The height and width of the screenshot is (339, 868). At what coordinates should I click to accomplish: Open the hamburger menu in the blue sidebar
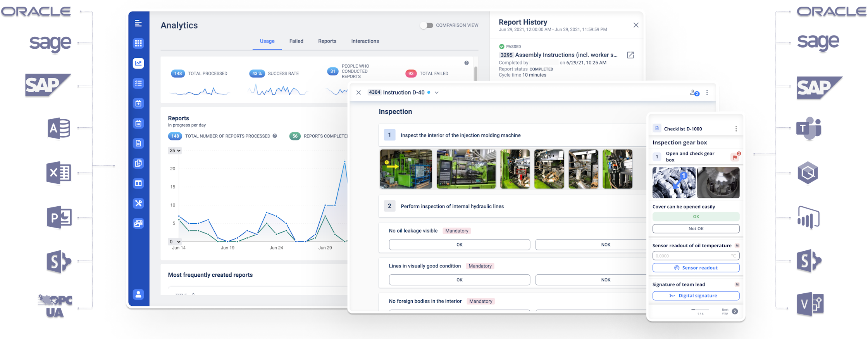(x=138, y=23)
